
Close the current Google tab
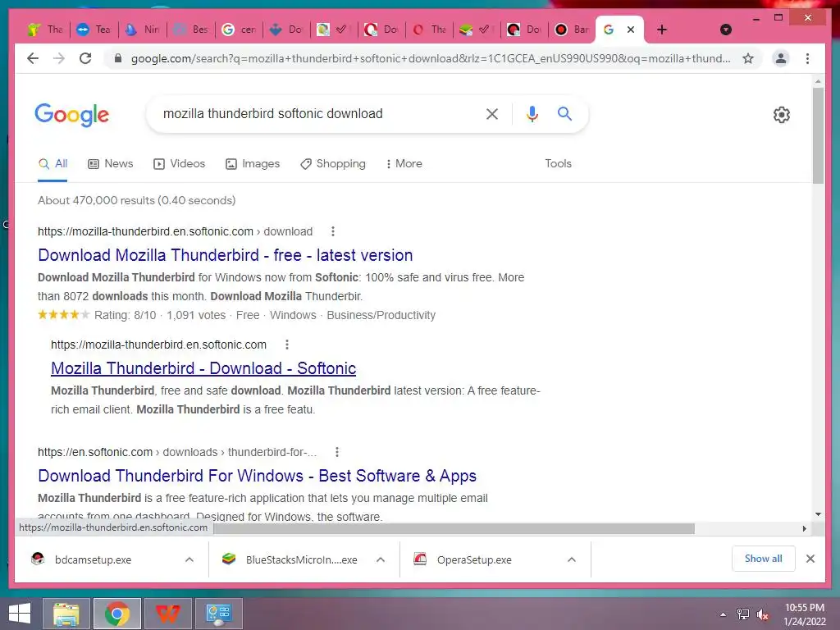pos(631,30)
